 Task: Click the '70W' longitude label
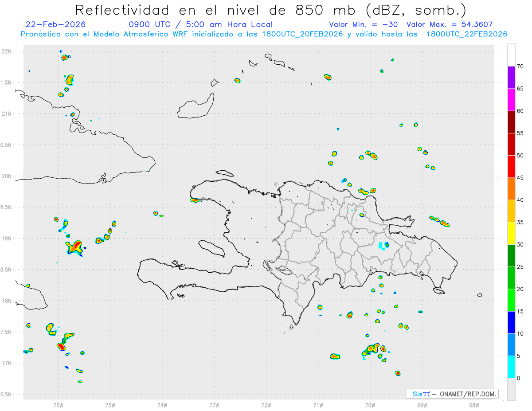370,405
